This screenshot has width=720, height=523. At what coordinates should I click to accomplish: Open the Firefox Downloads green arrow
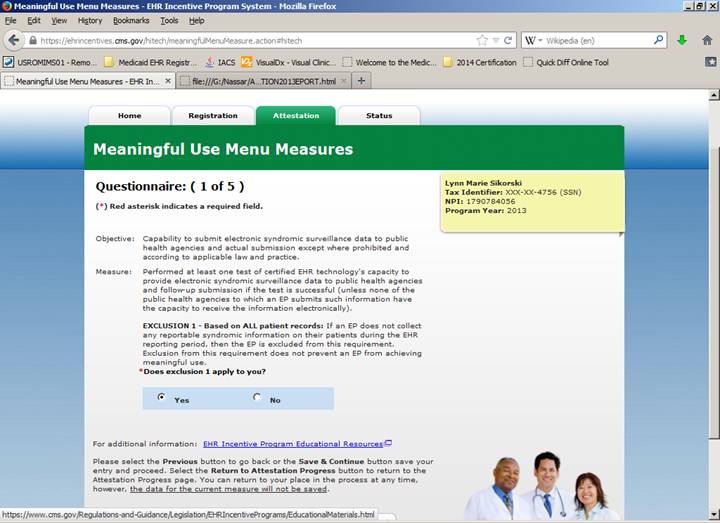[682, 41]
